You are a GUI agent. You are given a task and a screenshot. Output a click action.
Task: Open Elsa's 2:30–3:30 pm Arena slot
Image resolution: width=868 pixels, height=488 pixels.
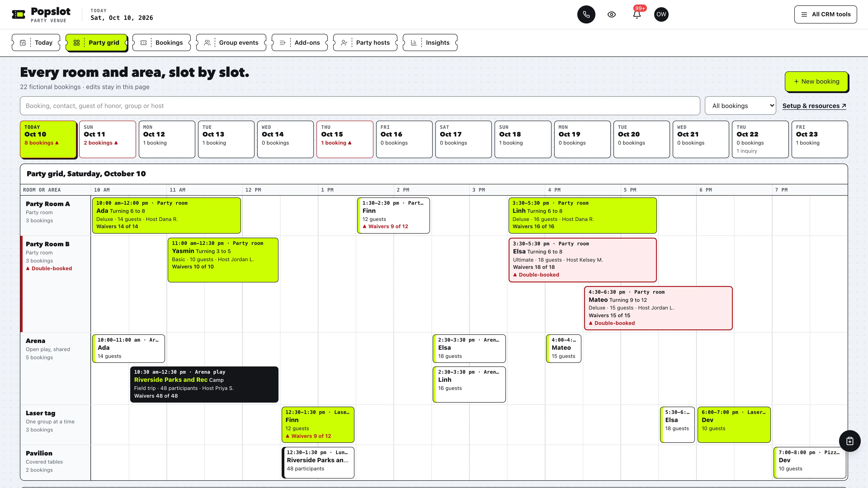coord(469,348)
